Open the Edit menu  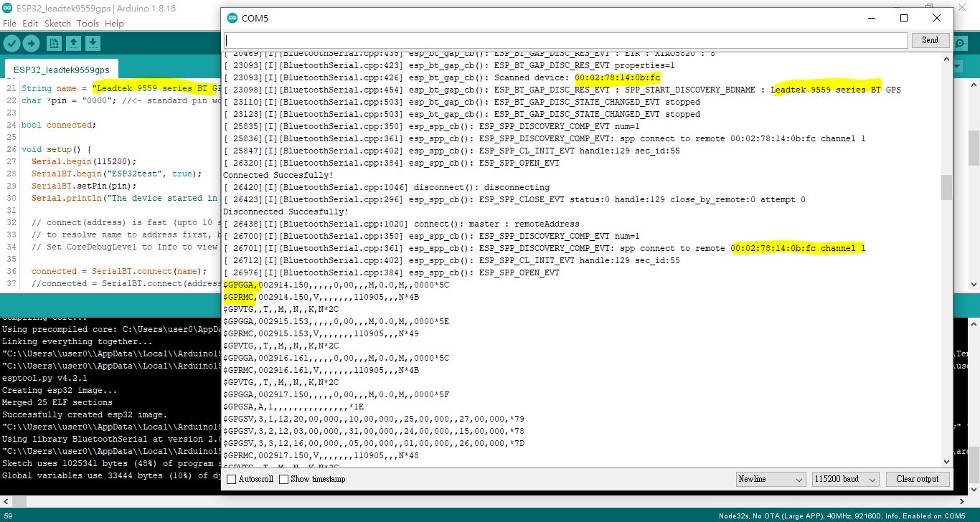coord(30,23)
